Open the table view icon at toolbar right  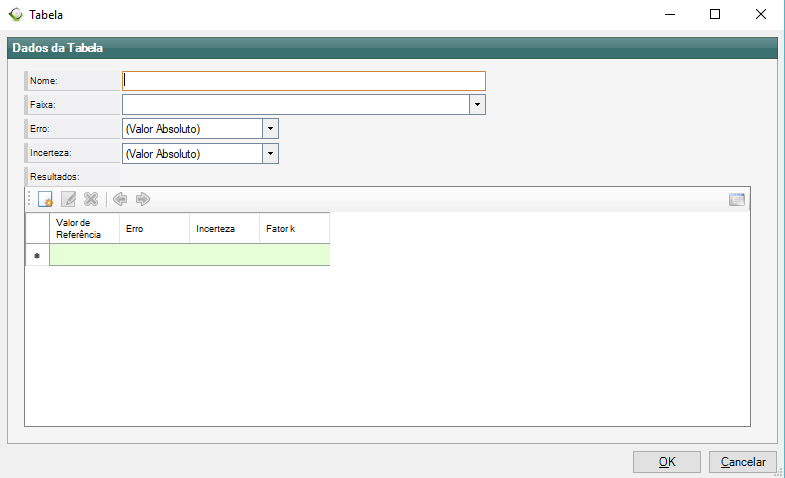point(736,199)
